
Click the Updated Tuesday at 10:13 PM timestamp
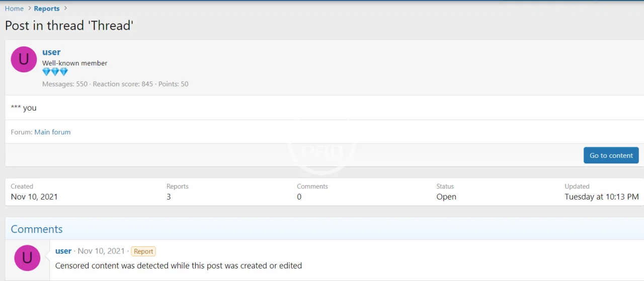601,197
